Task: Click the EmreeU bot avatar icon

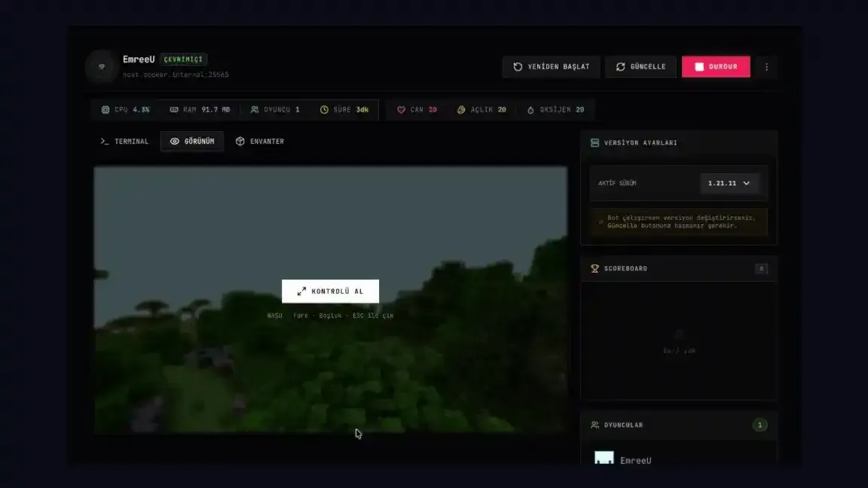Action: [x=102, y=66]
